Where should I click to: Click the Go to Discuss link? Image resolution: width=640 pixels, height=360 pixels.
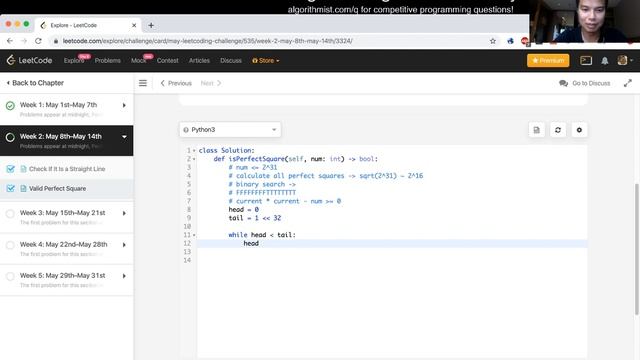pos(591,83)
